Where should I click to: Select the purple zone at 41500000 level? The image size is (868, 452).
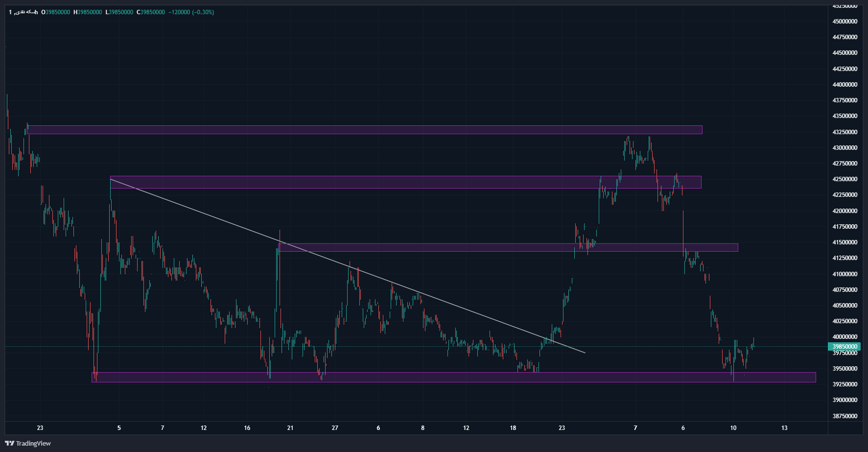click(x=508, y=247)
